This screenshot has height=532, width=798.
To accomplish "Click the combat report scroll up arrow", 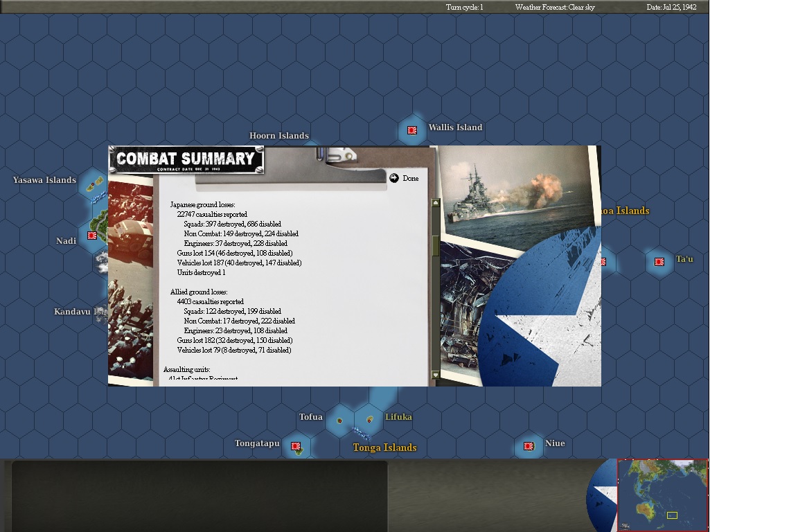I will 435,203.
